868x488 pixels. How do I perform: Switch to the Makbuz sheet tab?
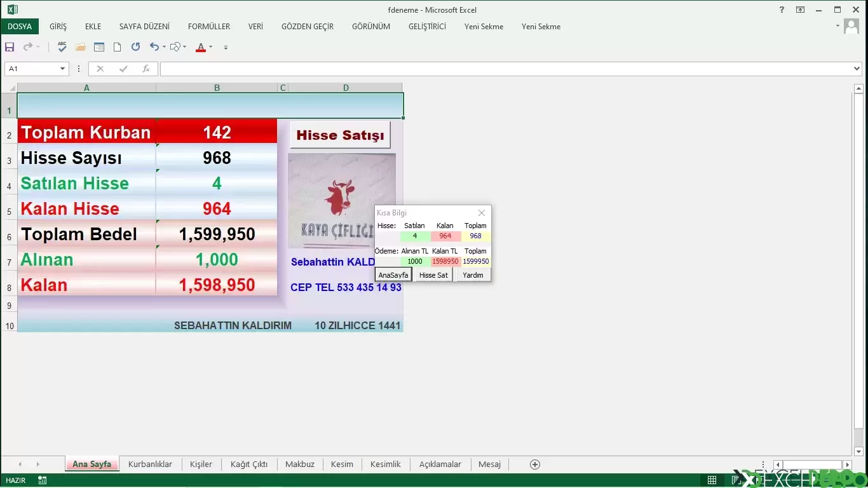300,464
